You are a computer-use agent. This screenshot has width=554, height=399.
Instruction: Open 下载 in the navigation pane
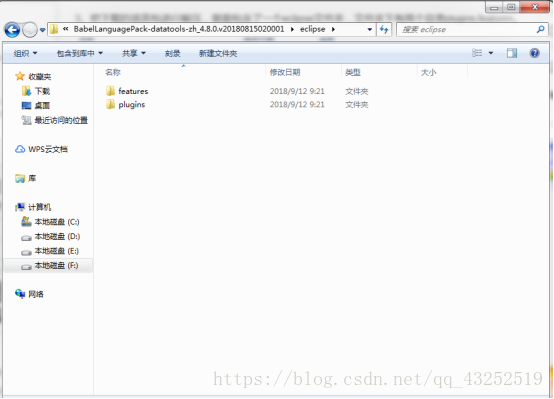42,91
